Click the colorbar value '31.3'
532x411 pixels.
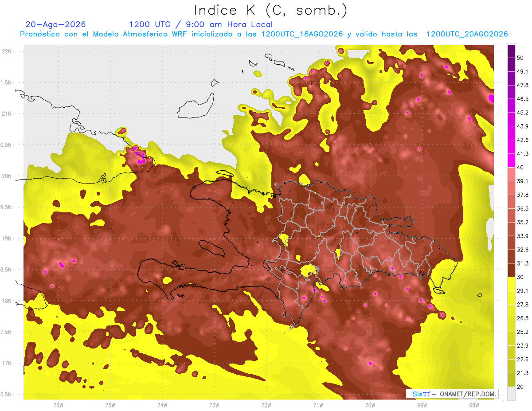point(523,263)
